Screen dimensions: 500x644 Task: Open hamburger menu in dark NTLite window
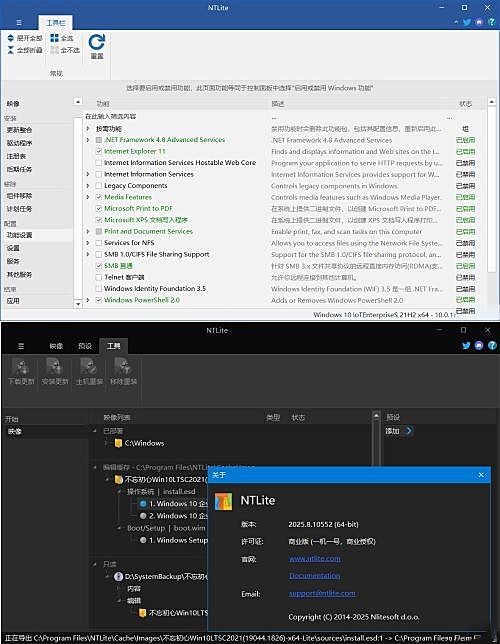pyautogui.click(x=21, y=346)
